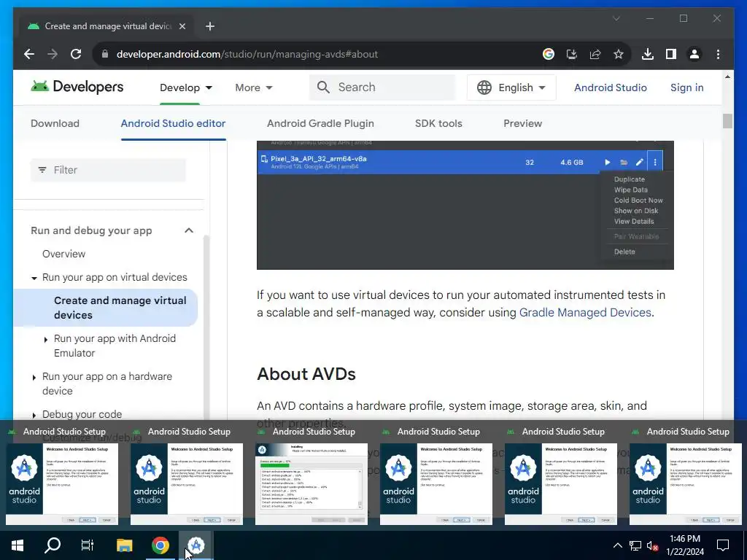Image resolution: width=747 pixels, height=560 pixels.
Task: Click the Android Studio taskbar icon
Action: pyautogui.click(x=196, y=545)
